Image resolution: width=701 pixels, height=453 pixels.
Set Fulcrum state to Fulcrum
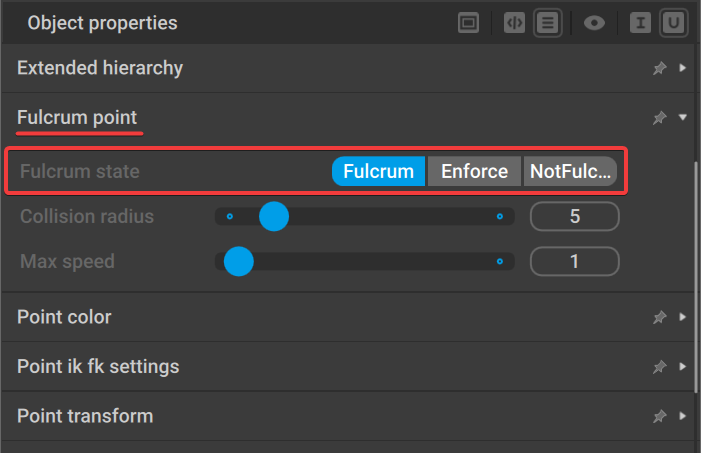[378, 171]
